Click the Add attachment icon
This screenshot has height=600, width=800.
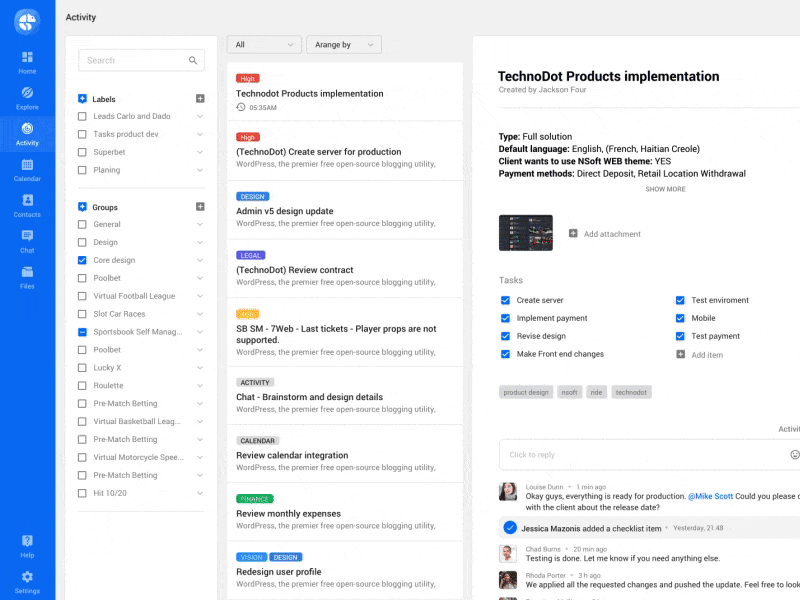(x=572, y=234)
